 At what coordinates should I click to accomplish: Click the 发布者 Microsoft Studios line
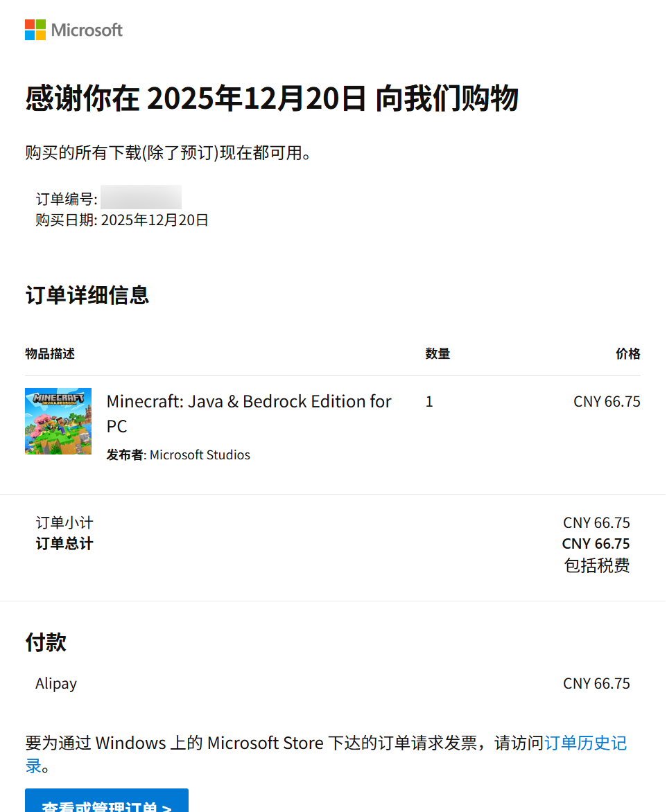(x=178, y=455)
